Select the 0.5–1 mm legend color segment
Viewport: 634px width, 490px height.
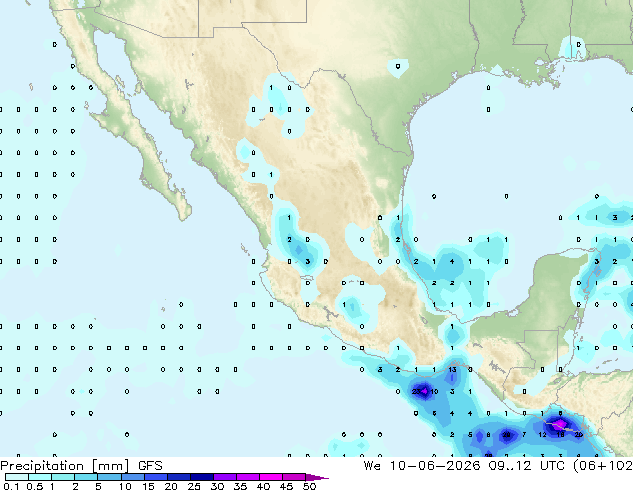40,477
